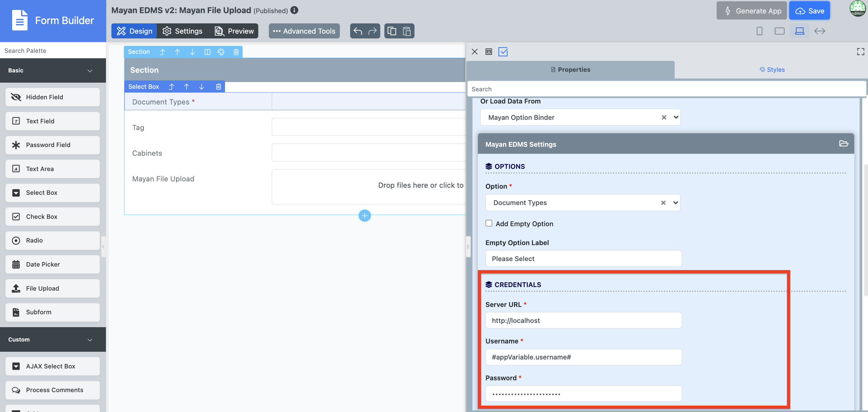This screenshot has height=412, width=868.
Task: Select AJAX Select Box palette item
Action: (x=52, y=366)
